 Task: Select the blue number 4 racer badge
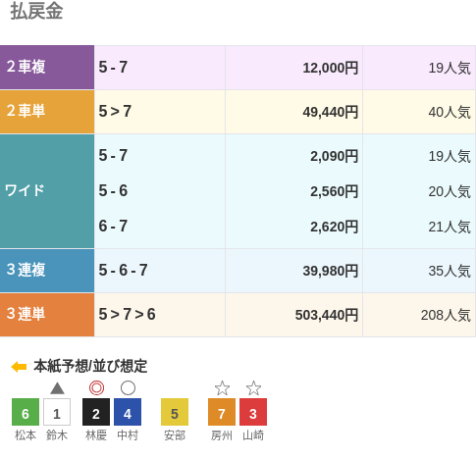128,412
